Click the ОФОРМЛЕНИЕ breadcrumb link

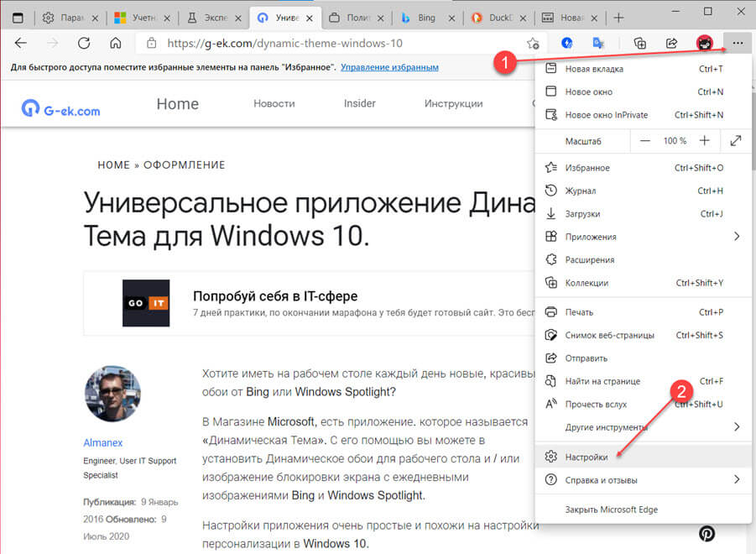coord(185,165)
